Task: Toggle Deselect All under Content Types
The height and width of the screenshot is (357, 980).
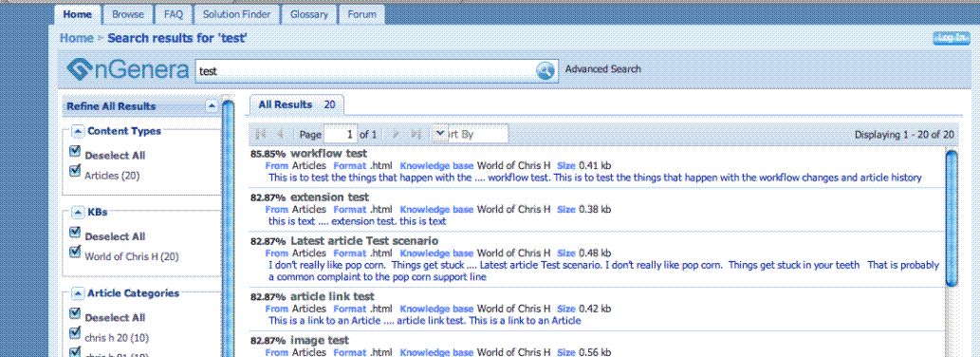Action: [76, 151]
